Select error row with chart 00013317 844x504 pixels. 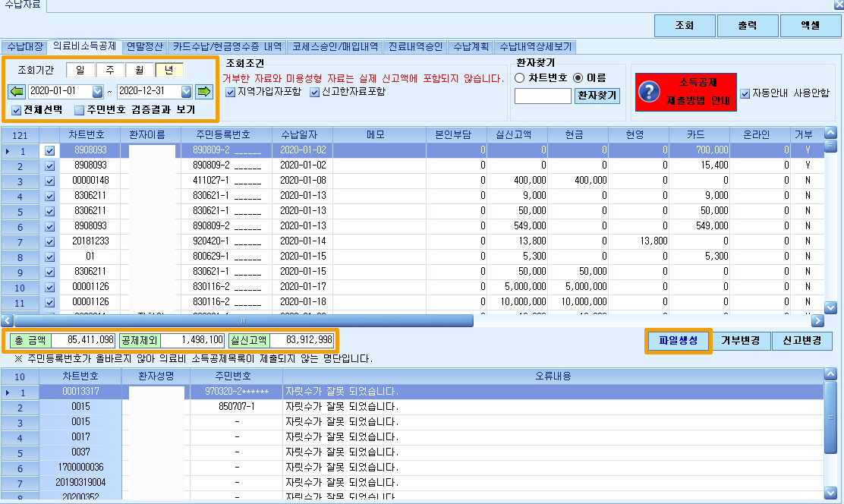[412, 392]
